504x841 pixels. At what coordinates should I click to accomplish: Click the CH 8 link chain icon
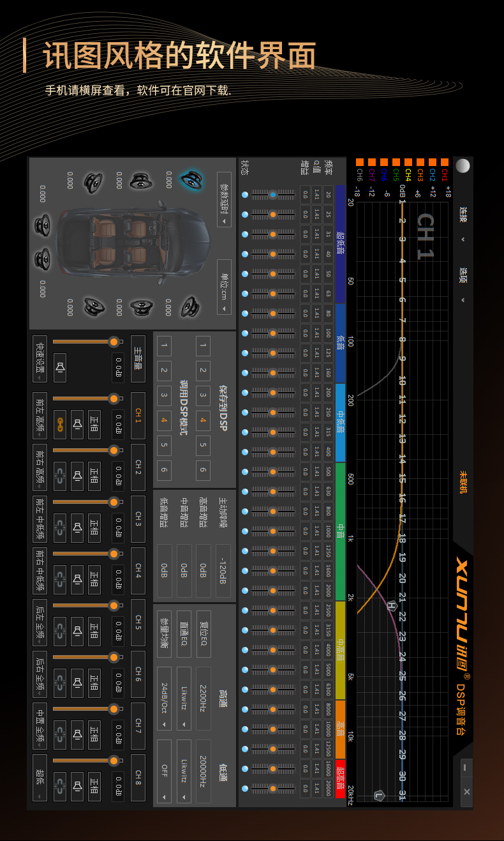coord(60,787)
